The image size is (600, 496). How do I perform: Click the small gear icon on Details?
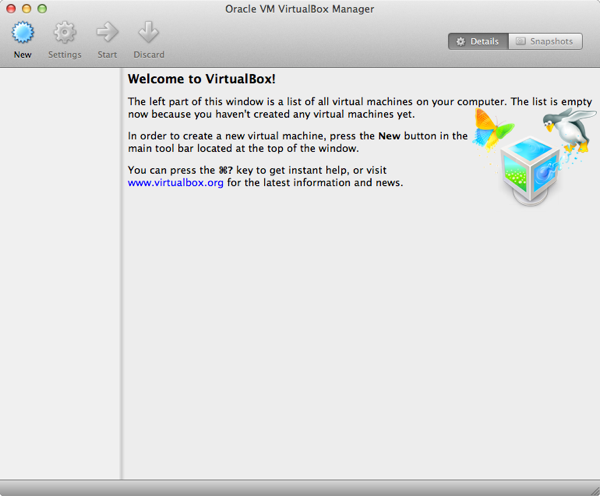coord(460,41)
